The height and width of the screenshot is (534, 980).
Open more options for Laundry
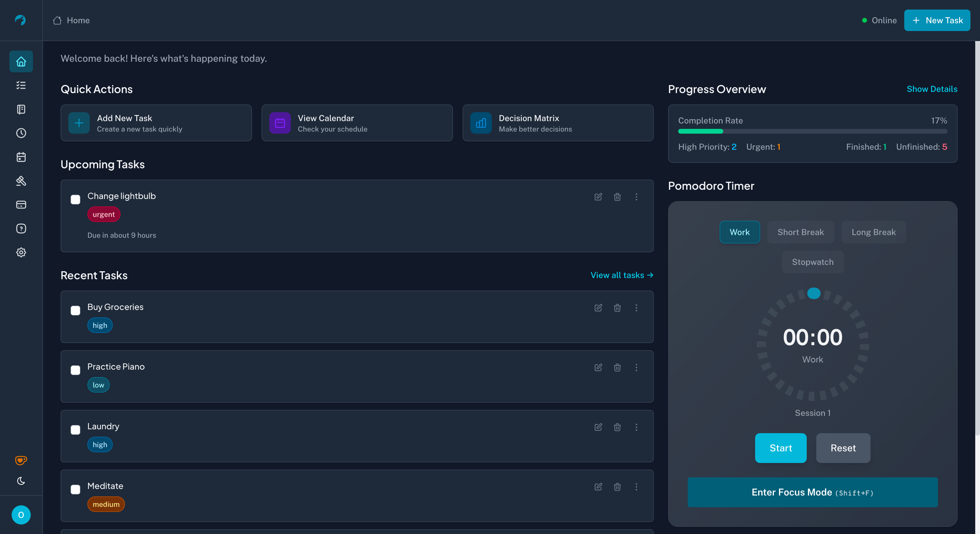[636, 427]
